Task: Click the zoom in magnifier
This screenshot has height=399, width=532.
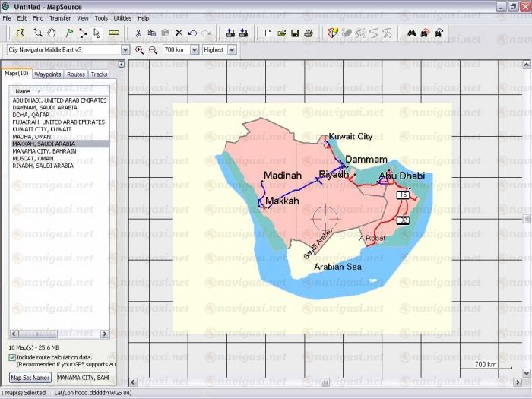Action: 140,49
